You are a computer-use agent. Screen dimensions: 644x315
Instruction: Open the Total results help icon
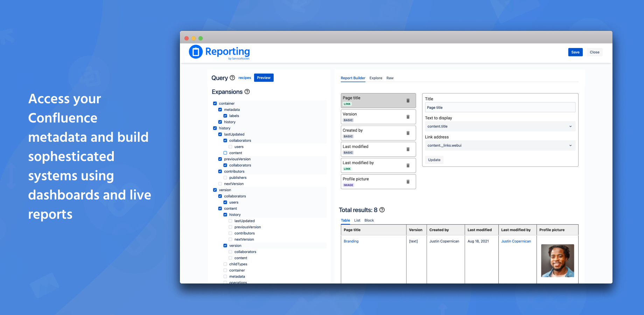382,210
